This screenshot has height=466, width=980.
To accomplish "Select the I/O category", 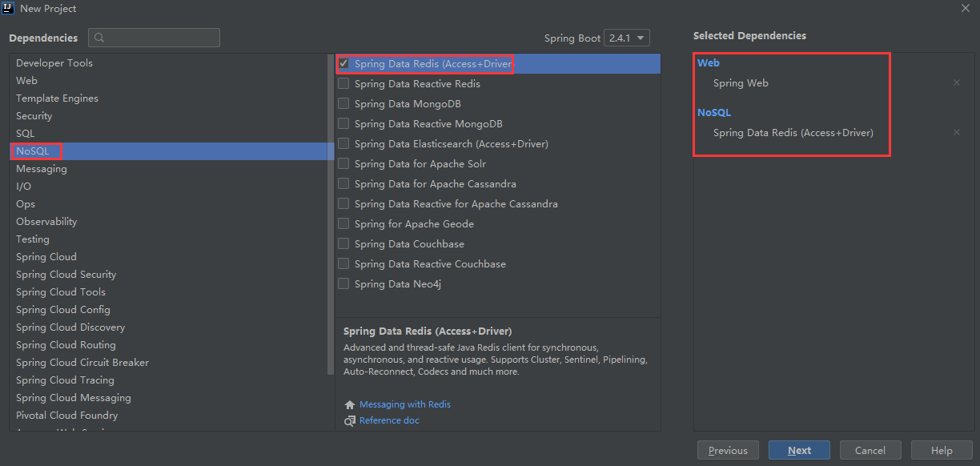I will pos(168,187).
